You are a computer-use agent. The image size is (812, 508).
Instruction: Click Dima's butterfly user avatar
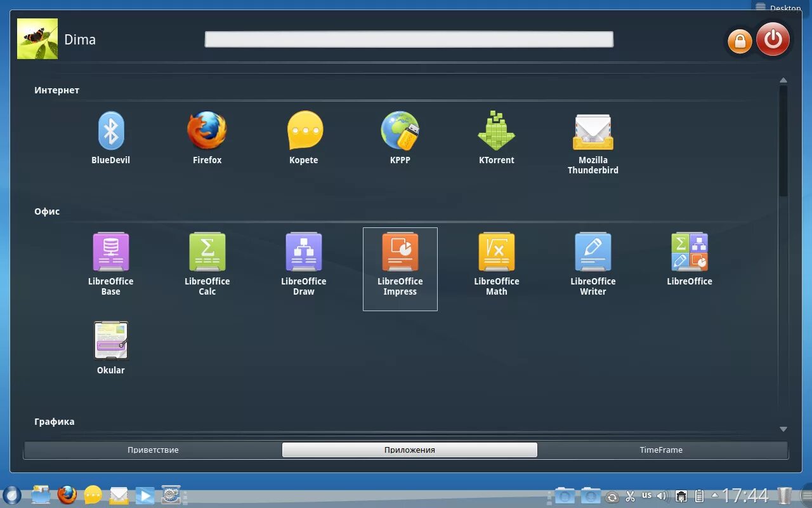(x=37, y=39)
